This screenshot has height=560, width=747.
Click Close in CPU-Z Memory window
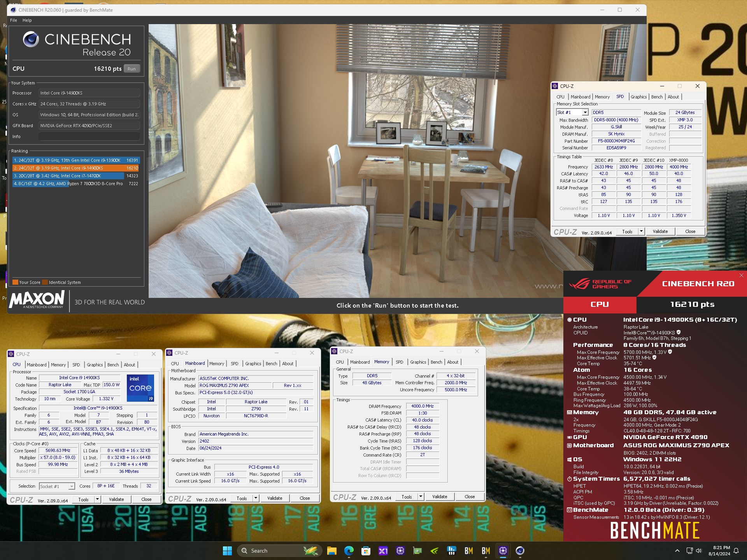coord(470,497)
